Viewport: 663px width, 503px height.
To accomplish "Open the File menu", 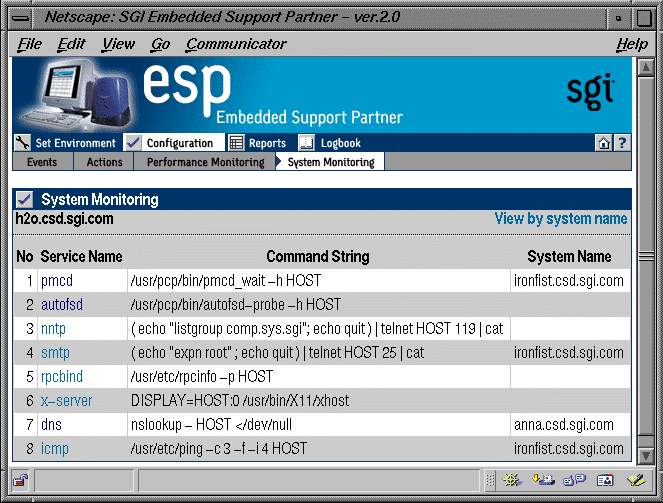I will 29,44.
